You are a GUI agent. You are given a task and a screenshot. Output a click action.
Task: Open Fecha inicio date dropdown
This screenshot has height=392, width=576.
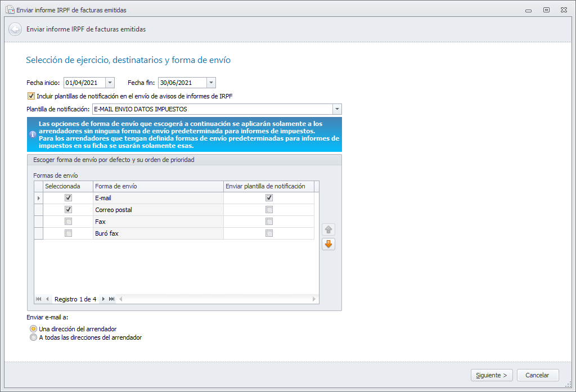tap(110, 83)
